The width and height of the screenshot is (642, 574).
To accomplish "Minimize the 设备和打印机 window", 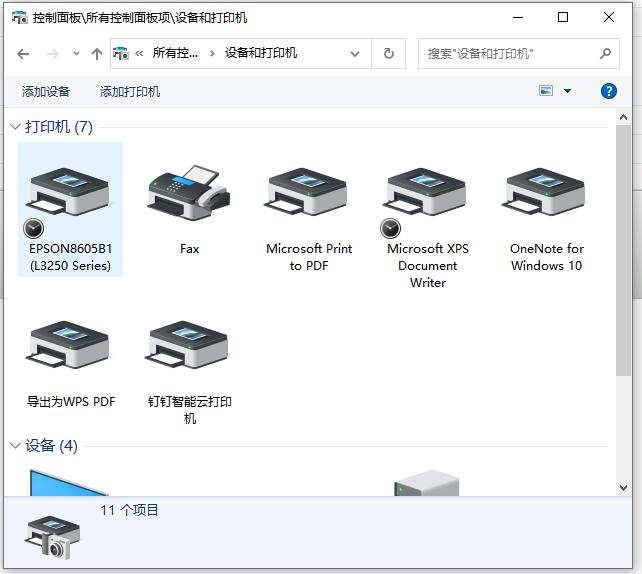I will (x=518, y=18).
